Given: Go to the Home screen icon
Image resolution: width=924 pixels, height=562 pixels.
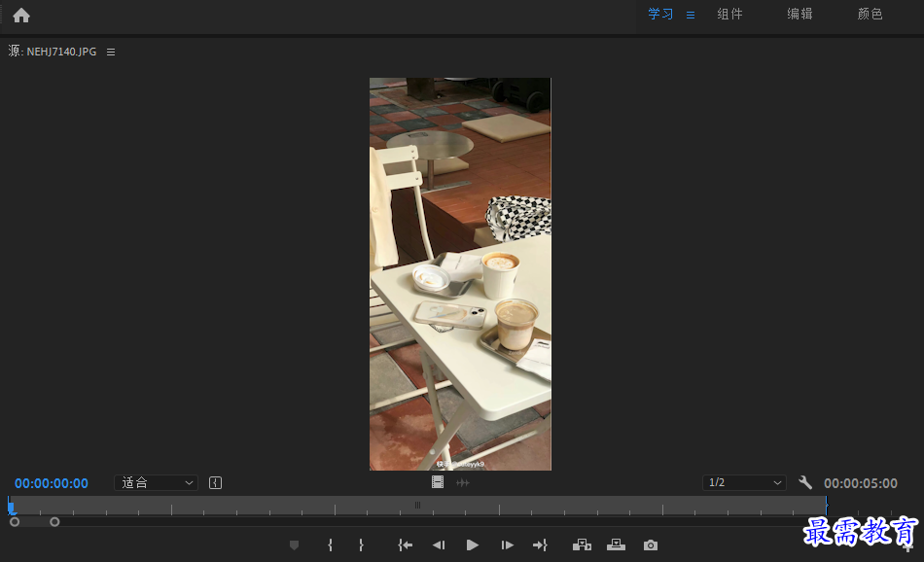Looking at the screenshot, I should (x=21, y=16).
